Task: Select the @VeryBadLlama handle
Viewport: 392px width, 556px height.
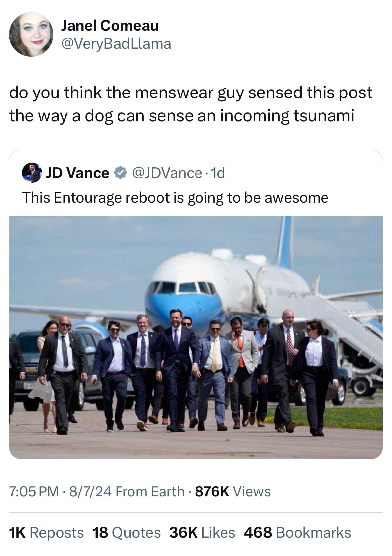Action: (x=116, y=44)
